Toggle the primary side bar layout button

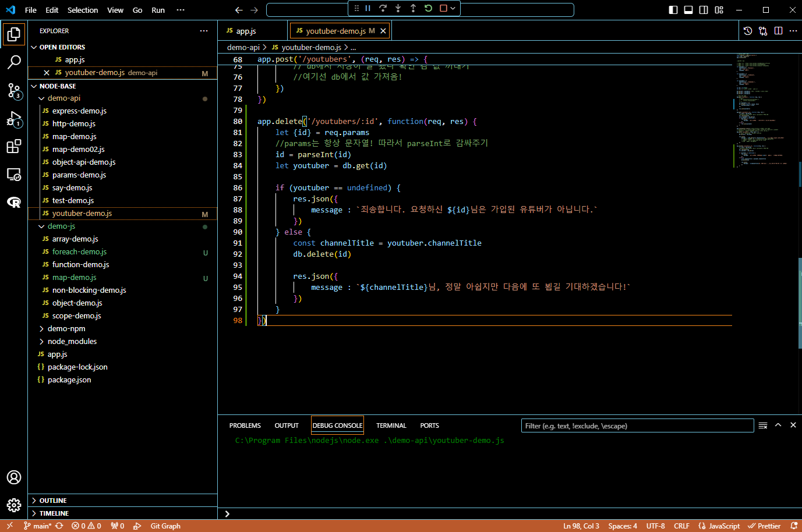673,10
